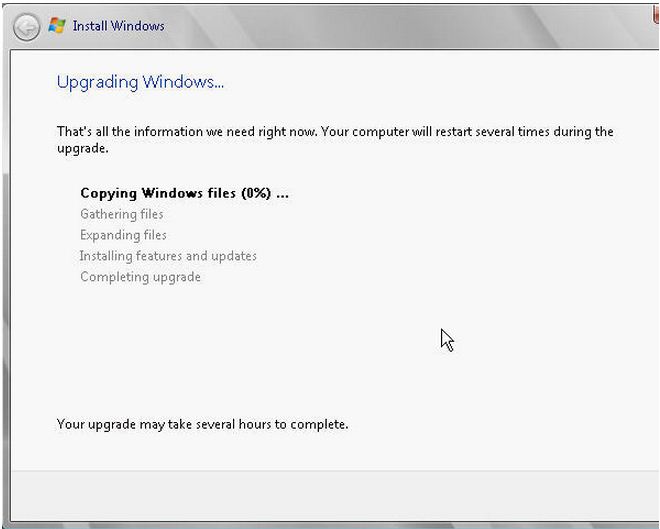Click the Gathering files step
The width and height of the screenshot is (660, 529).
(122, 214)
